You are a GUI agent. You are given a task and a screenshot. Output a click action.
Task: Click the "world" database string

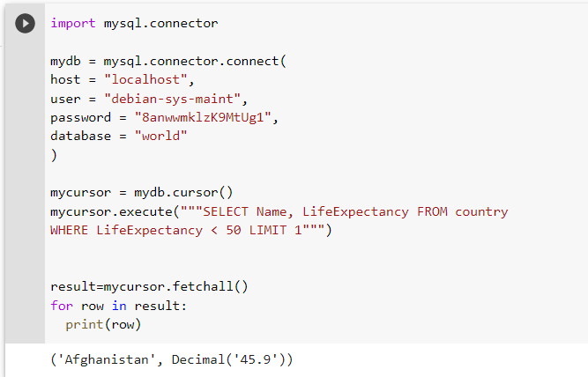(160, 136)
